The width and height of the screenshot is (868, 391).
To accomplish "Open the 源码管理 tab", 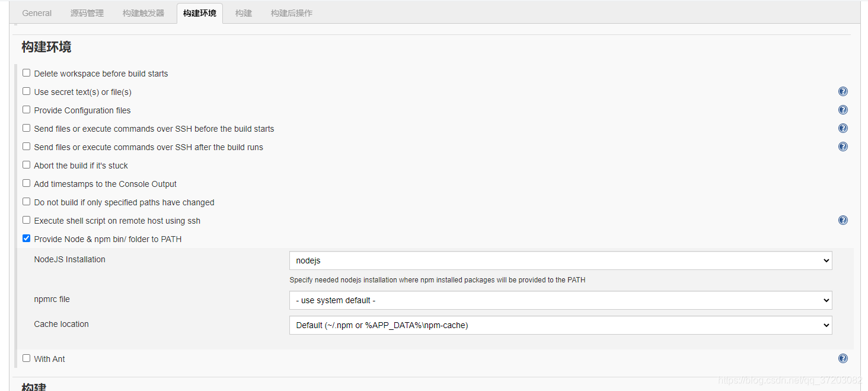I will 87,12.
